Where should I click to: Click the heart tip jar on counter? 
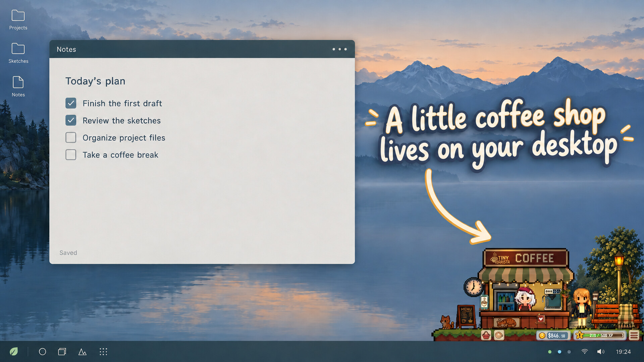[x=540, y=318]
